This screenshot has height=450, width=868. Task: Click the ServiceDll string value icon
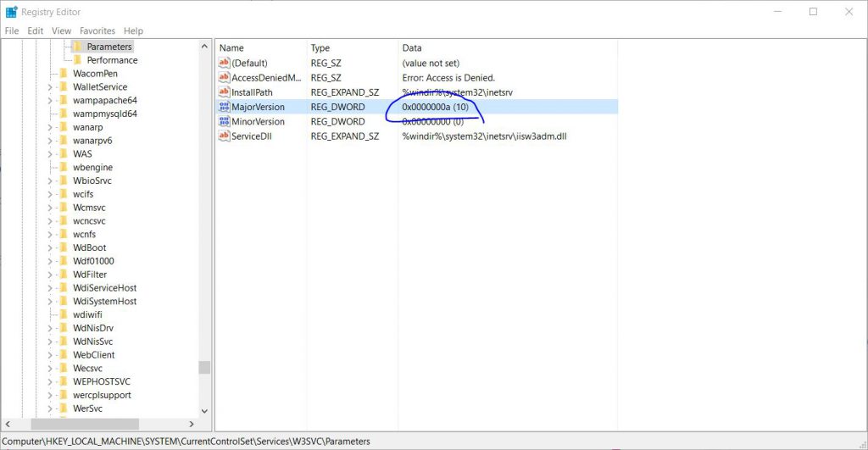(x=224, y=136)
